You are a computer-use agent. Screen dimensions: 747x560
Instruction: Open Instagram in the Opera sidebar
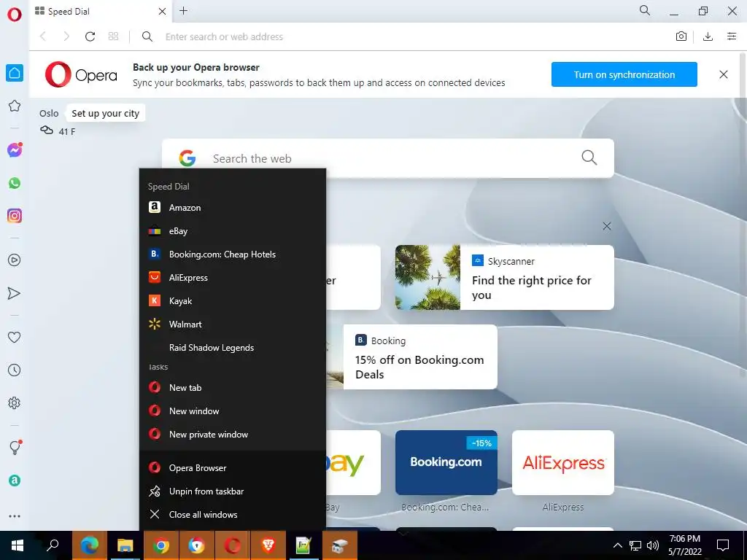[x=15, y=216]
